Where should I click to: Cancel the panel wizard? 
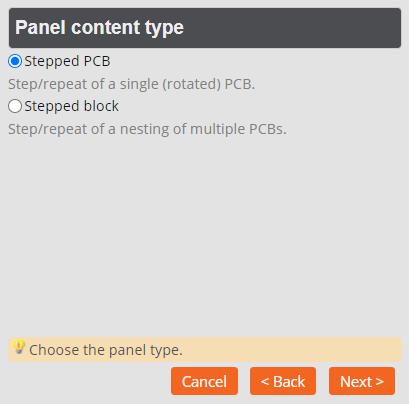204,381
